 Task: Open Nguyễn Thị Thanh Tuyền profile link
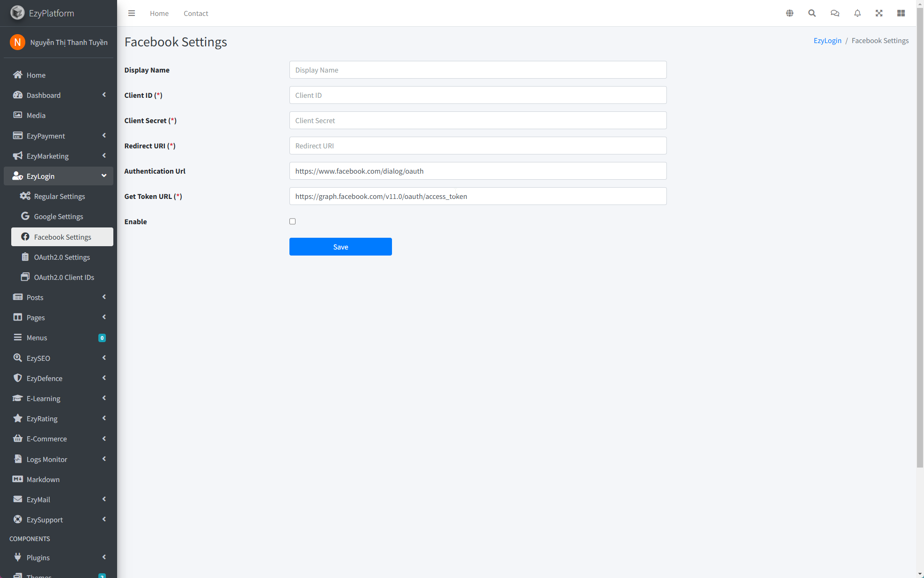pyautogui.click(x=69, y=43)
